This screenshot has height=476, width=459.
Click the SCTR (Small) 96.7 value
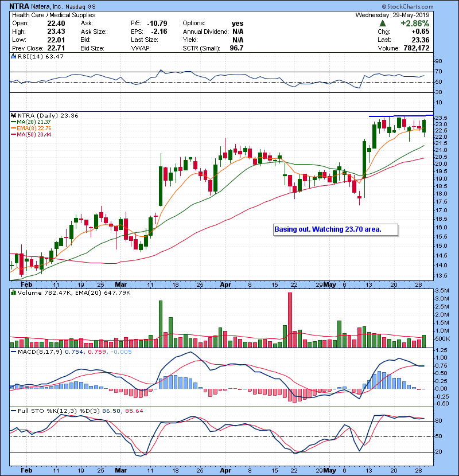point(236,48)
